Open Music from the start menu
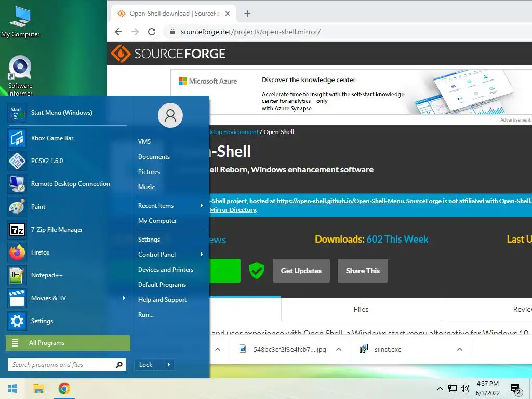The image size is (532, 399). point(146,187)
